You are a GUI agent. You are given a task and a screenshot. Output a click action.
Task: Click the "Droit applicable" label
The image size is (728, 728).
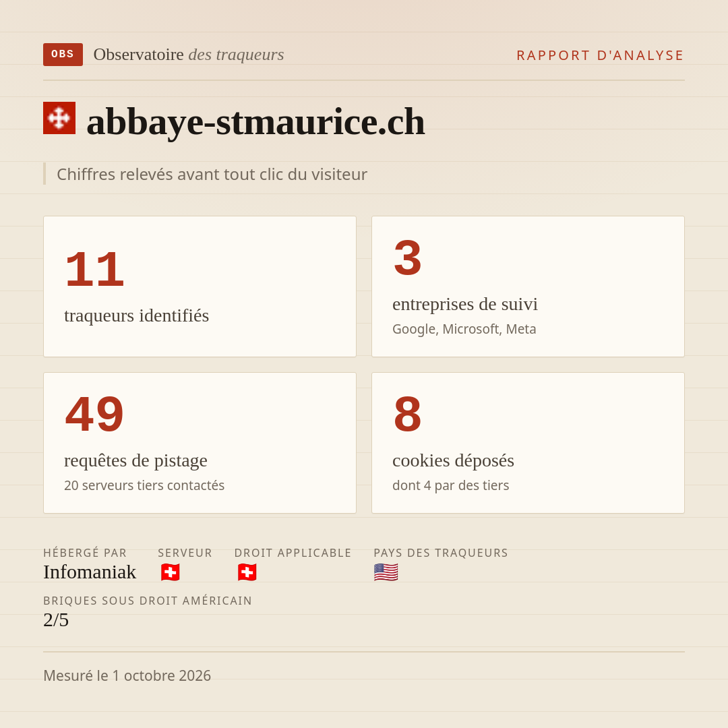point(293,553)
